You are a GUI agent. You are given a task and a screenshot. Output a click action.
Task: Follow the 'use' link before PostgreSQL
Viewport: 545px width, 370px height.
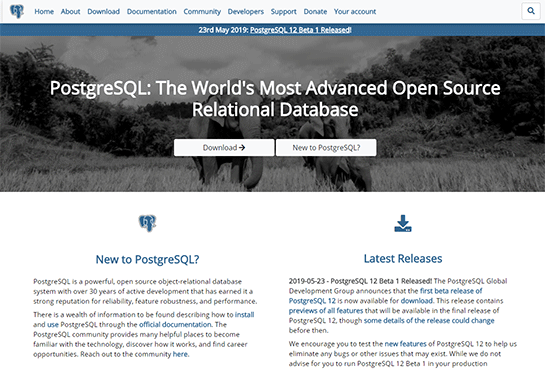[x=53, y=324]
